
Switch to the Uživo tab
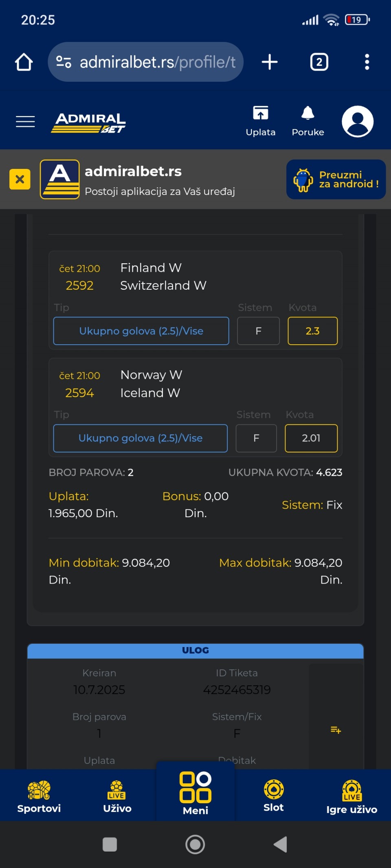pyautogui.click(x=117, y=796)
